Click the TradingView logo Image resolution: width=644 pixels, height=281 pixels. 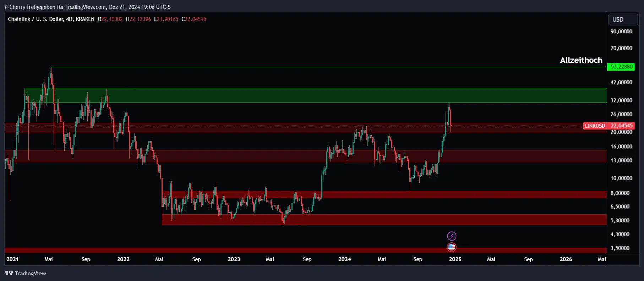point(25,273)
